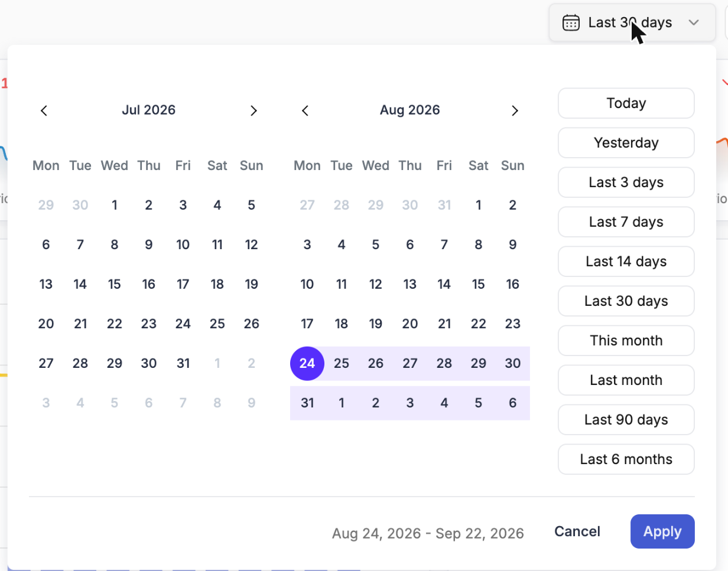Pick the This month preset
The width and height of the screenshot is (728, 571).
[626, 341]
